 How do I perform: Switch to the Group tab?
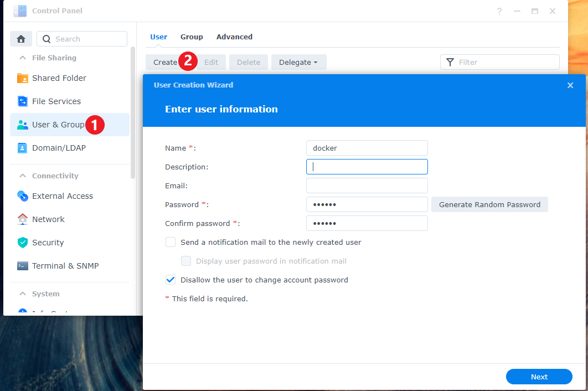tap(192, 37)
